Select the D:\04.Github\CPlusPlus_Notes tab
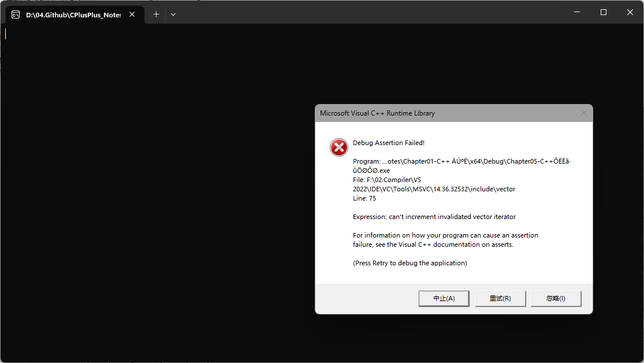 click(75, 15)
